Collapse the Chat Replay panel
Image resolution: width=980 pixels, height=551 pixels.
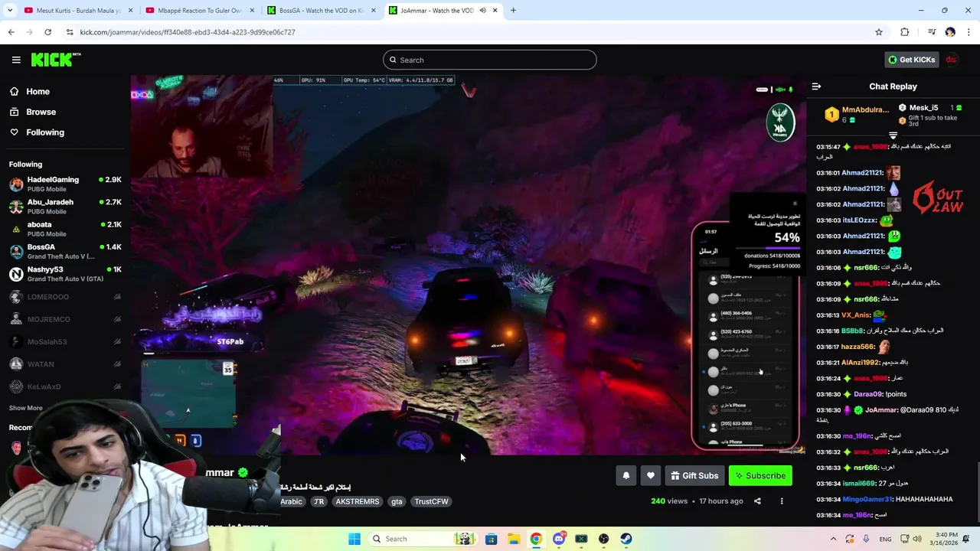[816, 86]
